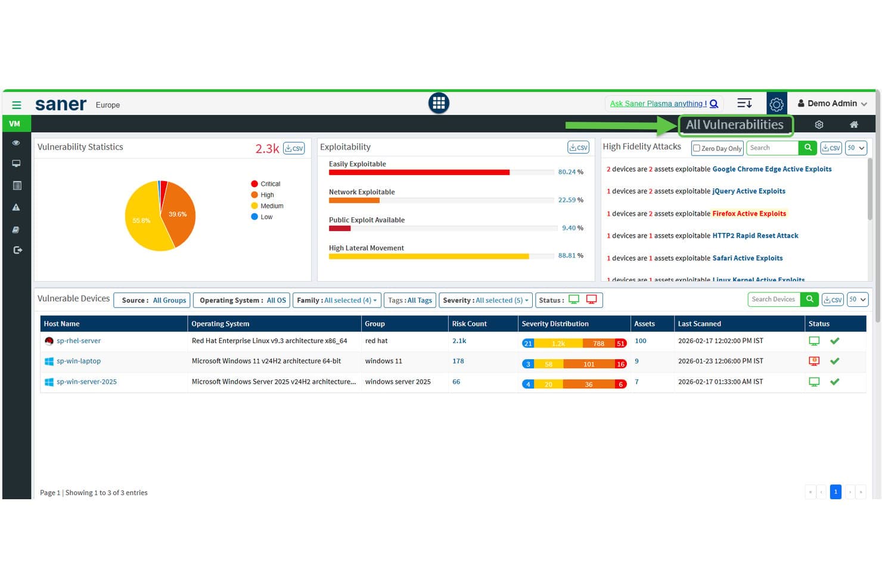Open the list report icon in sidebar

[x=17, y=185]
